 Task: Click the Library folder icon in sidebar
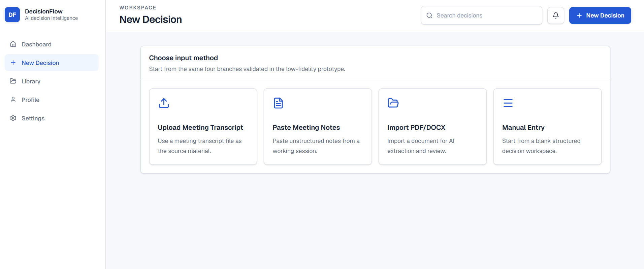[x=13, y=81]
